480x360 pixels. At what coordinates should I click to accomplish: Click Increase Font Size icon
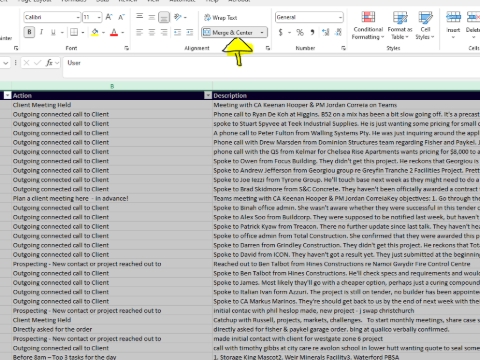point(109,17)
